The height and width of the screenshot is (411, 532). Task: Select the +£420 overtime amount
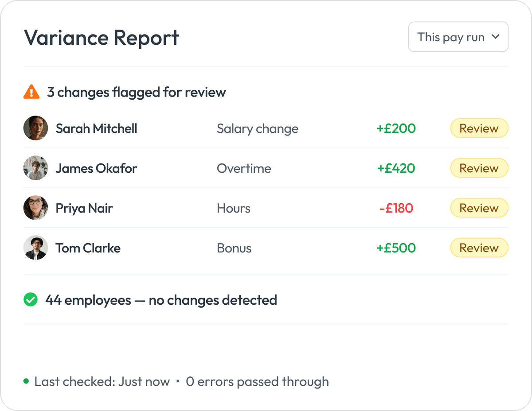coord(397,168)
